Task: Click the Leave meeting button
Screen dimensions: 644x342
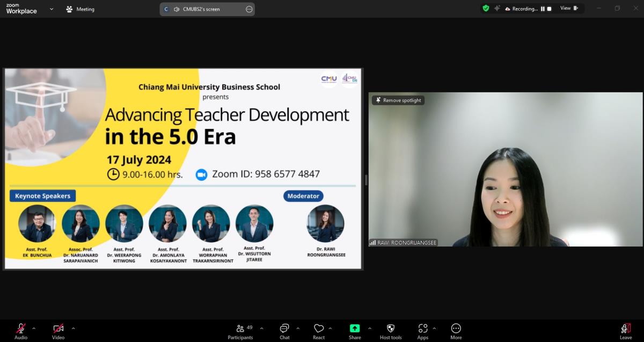Action: pos(626,331)
